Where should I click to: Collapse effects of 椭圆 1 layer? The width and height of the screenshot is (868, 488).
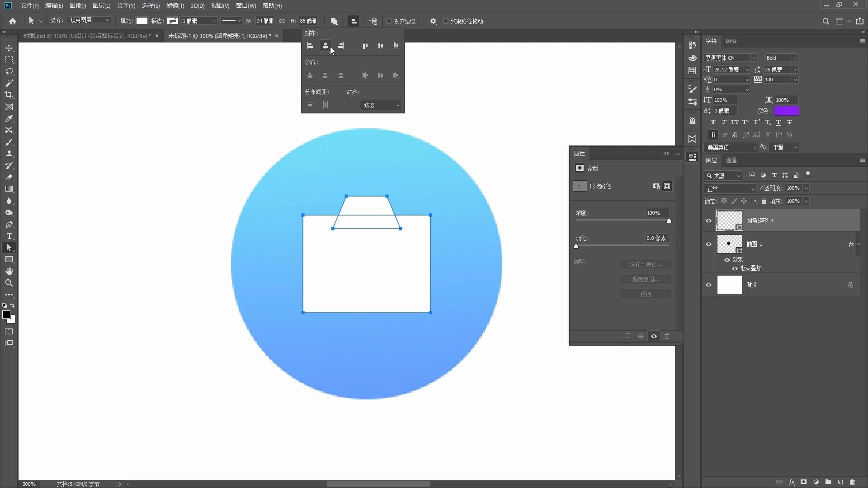click(858, 244)
